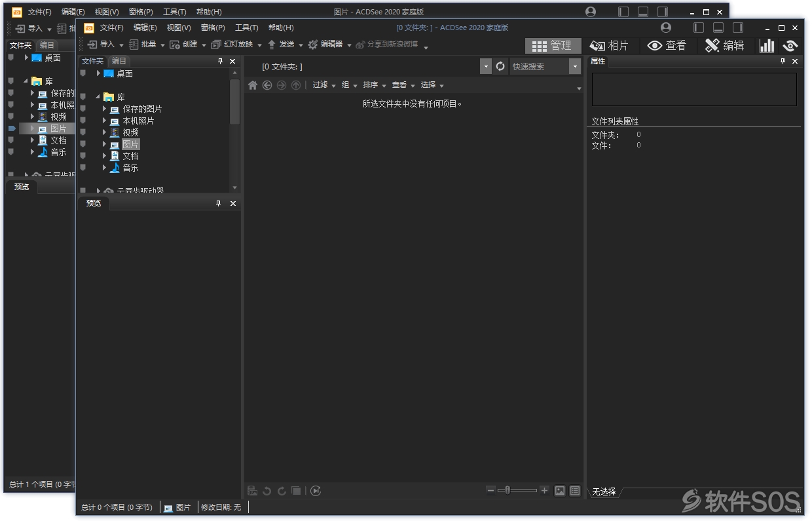
Task: Click the forward navigation arrow
Action: point(282,85)
